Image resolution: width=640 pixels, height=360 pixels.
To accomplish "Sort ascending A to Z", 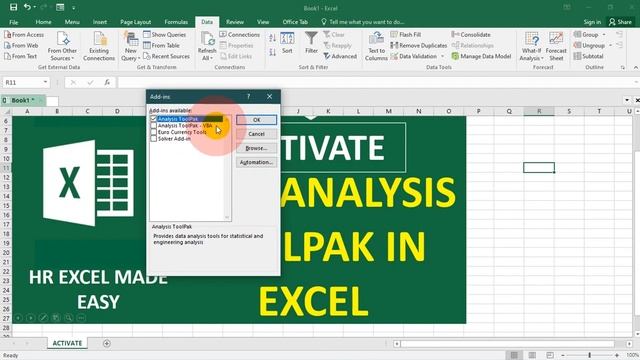I will (272, 39).
